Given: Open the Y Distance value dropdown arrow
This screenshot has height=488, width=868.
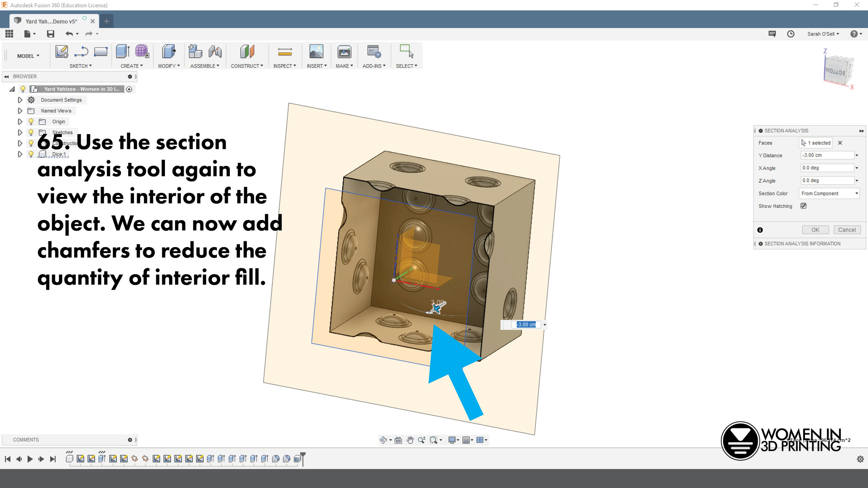Looking at the screenshot, I should coord(857,155).
